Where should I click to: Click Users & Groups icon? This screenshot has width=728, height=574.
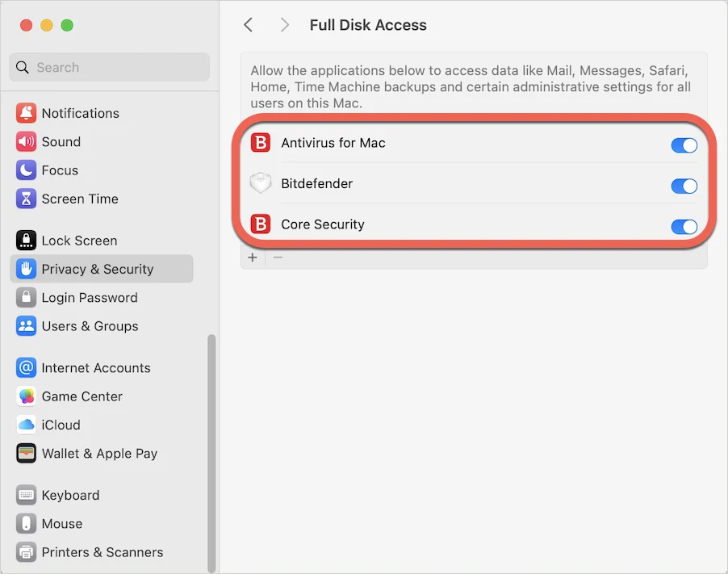point(26,326)
